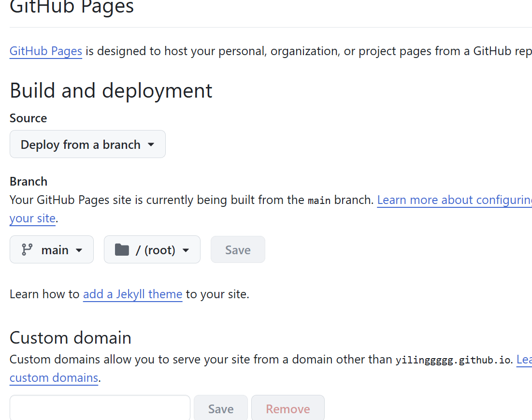
Task: Click Save button for custom domain
Action: click(221, 408)
